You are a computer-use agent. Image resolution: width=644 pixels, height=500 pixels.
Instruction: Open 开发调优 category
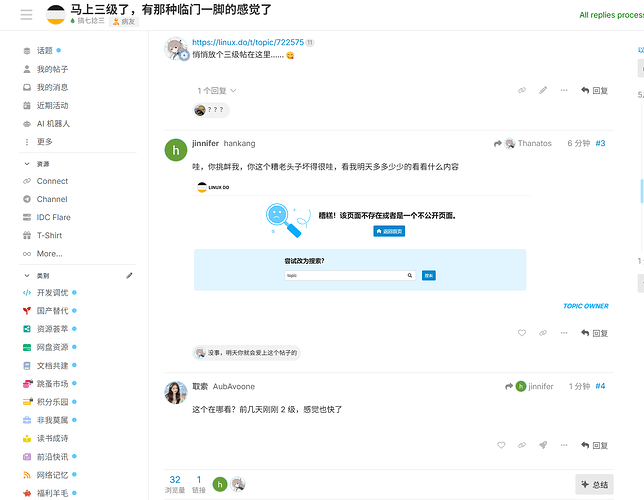[52, 293]
